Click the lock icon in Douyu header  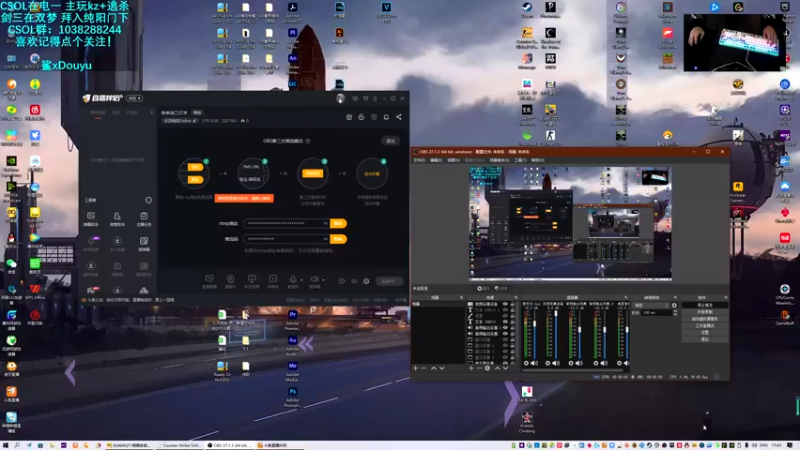tap(361, 117)
